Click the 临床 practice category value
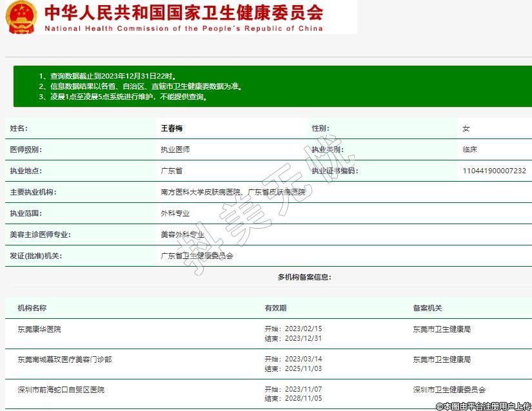The width and height of the screenshot is (532, 411). (x=469, y=149)
